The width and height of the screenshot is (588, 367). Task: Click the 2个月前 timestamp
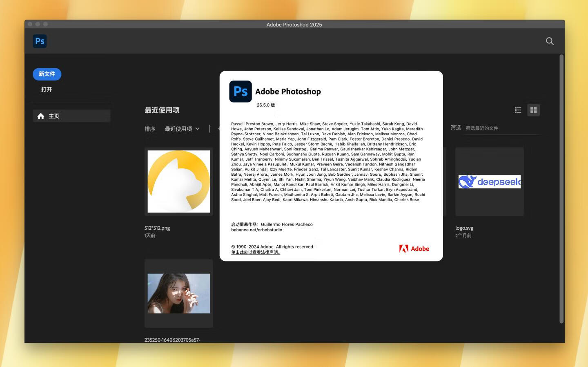463,235
